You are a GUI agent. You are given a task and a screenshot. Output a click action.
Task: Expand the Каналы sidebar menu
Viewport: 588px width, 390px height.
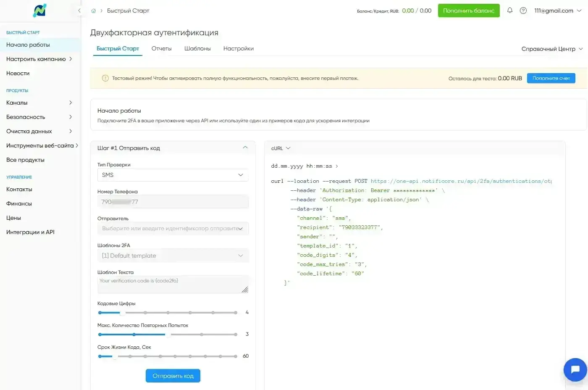pos(39,103)
